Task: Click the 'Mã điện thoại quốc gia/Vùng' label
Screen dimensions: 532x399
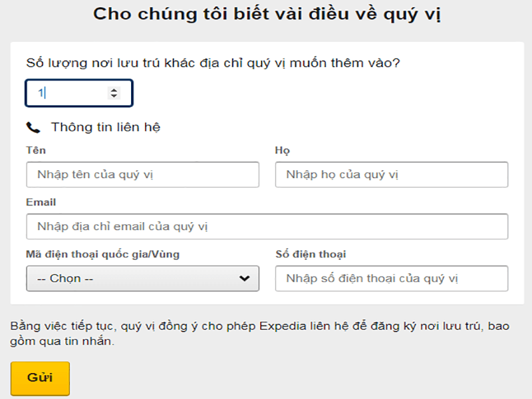Action: (102, 254)
